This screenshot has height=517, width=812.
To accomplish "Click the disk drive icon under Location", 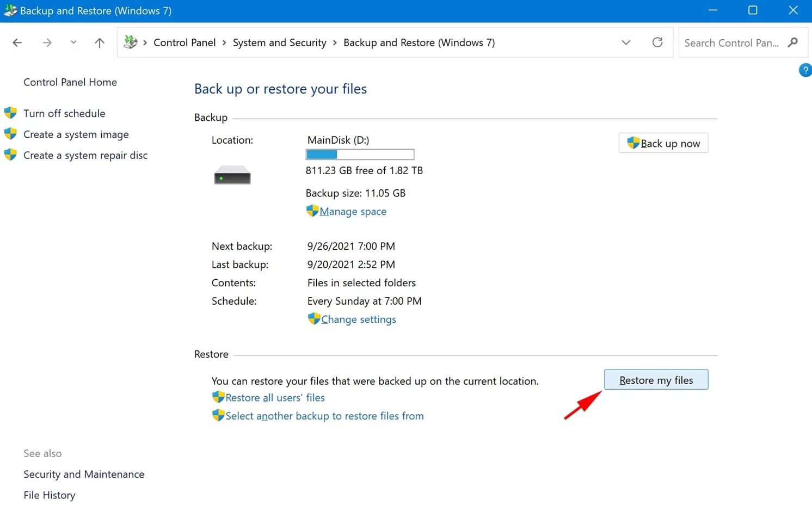I will tap(232, 174).
